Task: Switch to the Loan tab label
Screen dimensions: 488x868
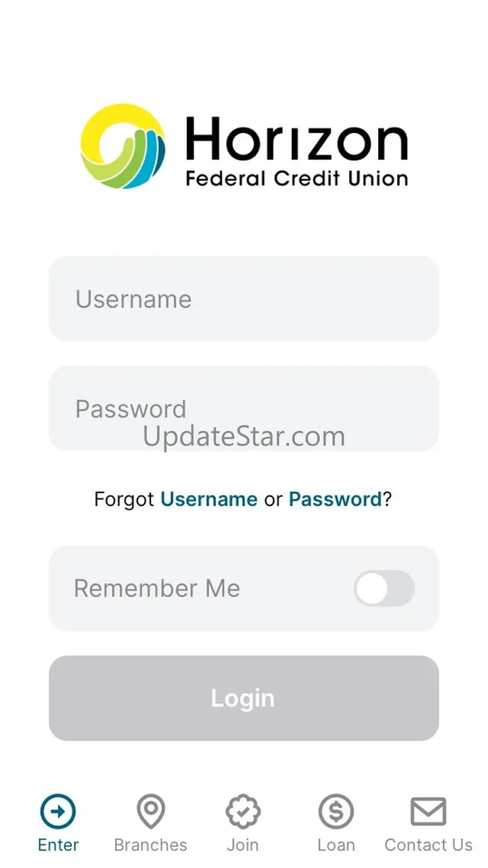Action: (336, 845)
